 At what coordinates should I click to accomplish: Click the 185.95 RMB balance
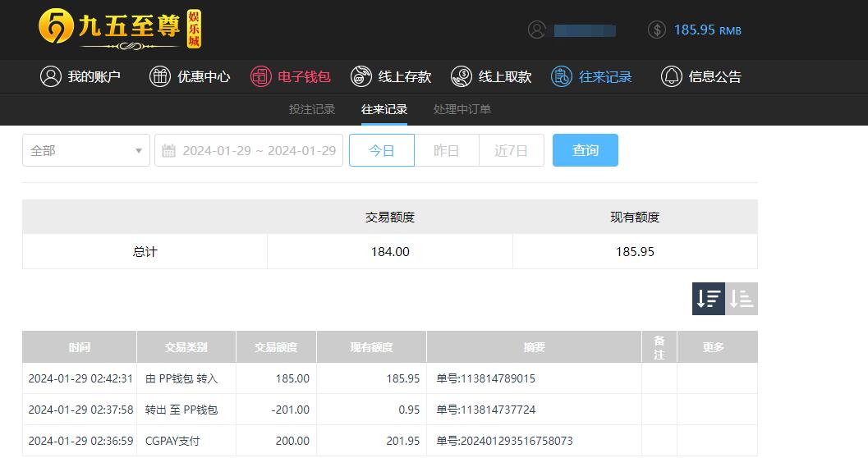pos(708,30)
